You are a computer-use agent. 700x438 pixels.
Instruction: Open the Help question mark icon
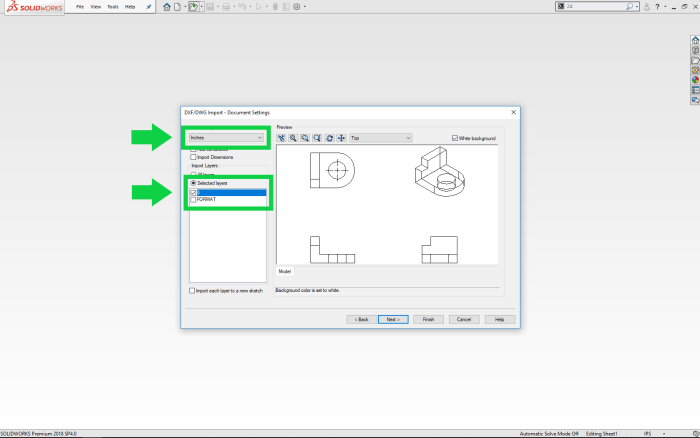click(x=658, y=7)
